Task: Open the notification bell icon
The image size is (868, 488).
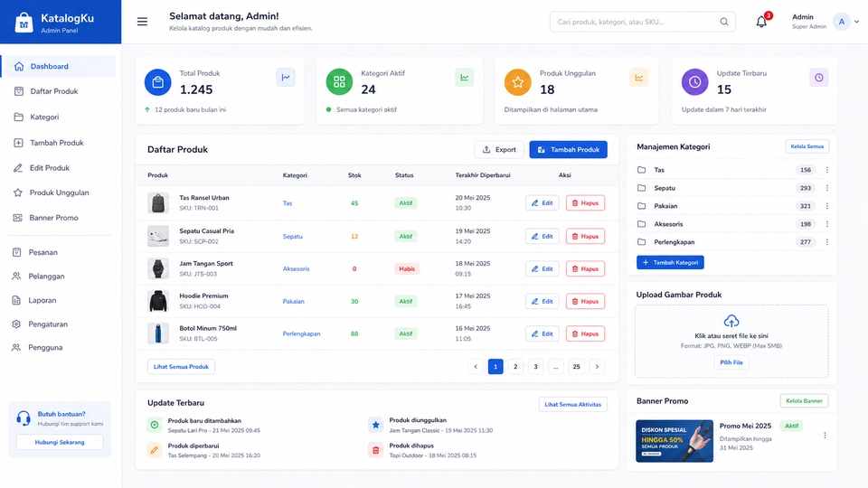Action: (761, 22)
